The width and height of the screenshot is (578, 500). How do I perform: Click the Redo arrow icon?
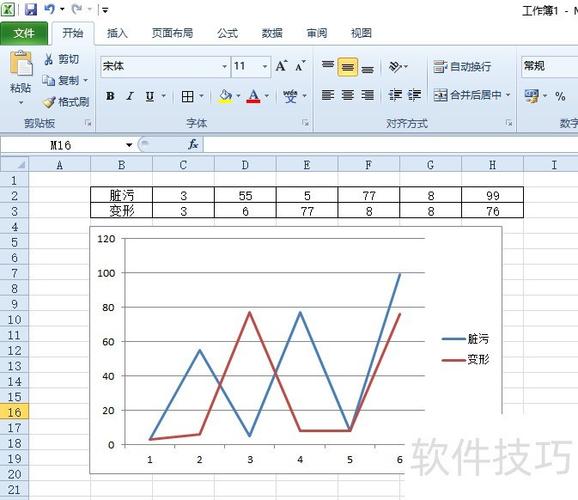click(x=77, y=9)
